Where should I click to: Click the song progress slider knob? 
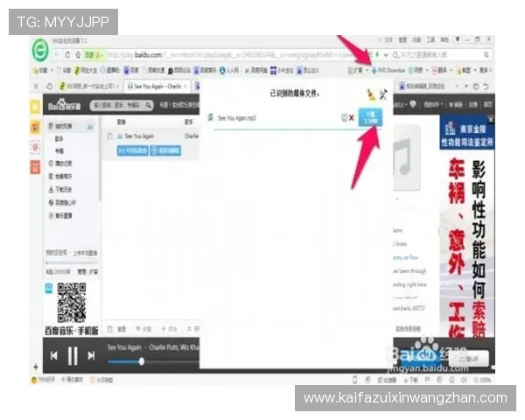(142, 361)
